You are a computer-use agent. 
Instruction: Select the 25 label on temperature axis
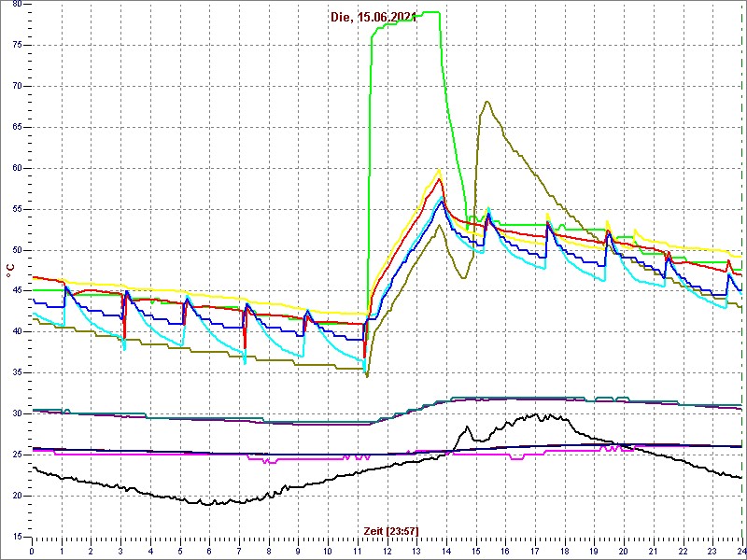[x=17, y=455]
